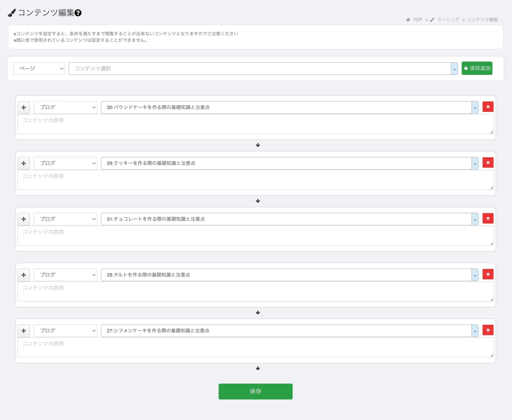Expand arrow of 31:チョコレート selector
512x420 pixels.
pos(475,219)
